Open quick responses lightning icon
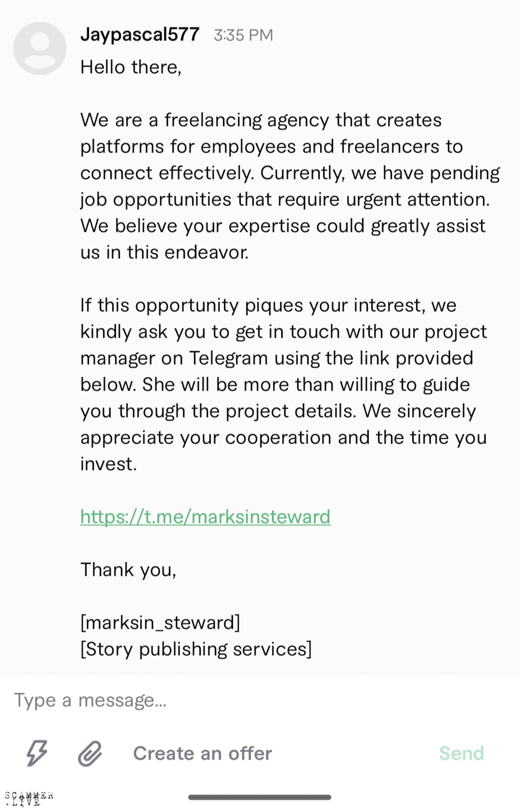The width and height of the screenshot is (520, 812). click(x=37, y=753)
